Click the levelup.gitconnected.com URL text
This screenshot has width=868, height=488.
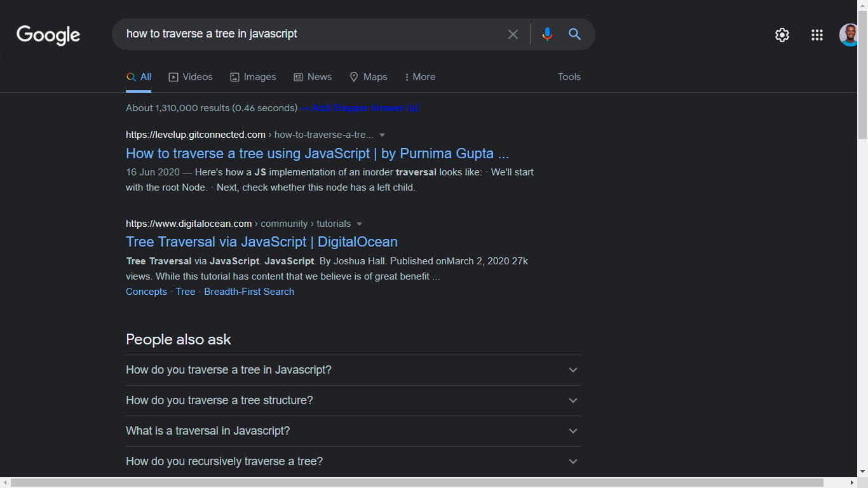point(196,135)
